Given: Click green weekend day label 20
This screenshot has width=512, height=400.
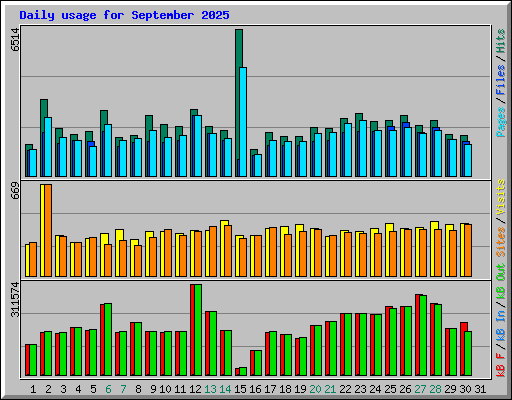Looking at the screenshot, I should [x=315, y=389].
